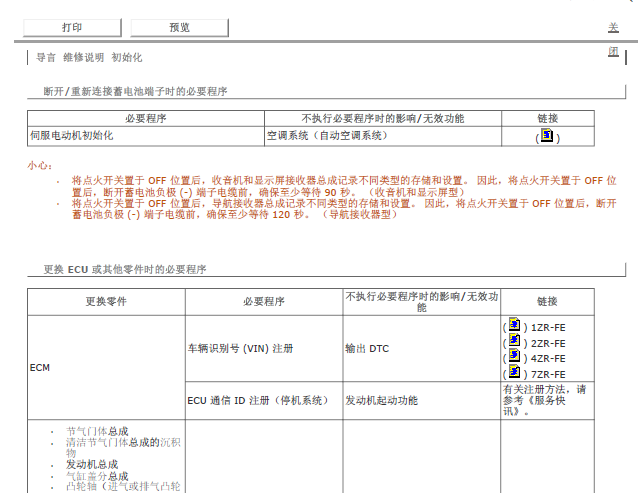Screen dimensions: 638x493
Task: Click the 关闭 close link
Action: click(613, 39)
